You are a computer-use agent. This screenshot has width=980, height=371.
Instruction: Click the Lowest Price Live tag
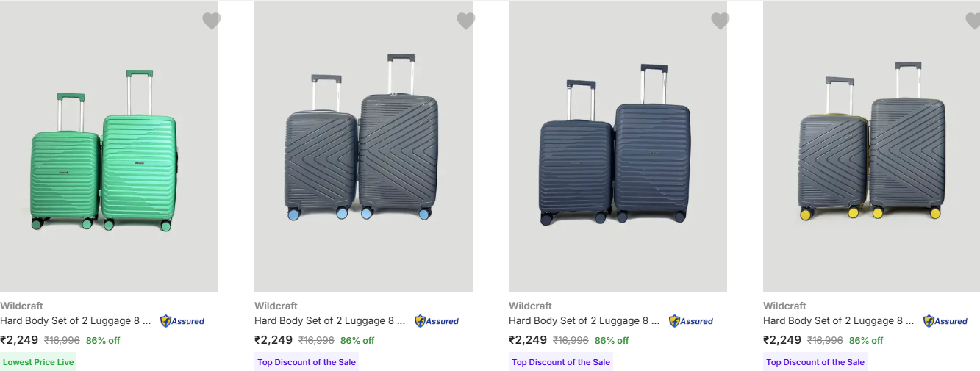click(38, 362)
